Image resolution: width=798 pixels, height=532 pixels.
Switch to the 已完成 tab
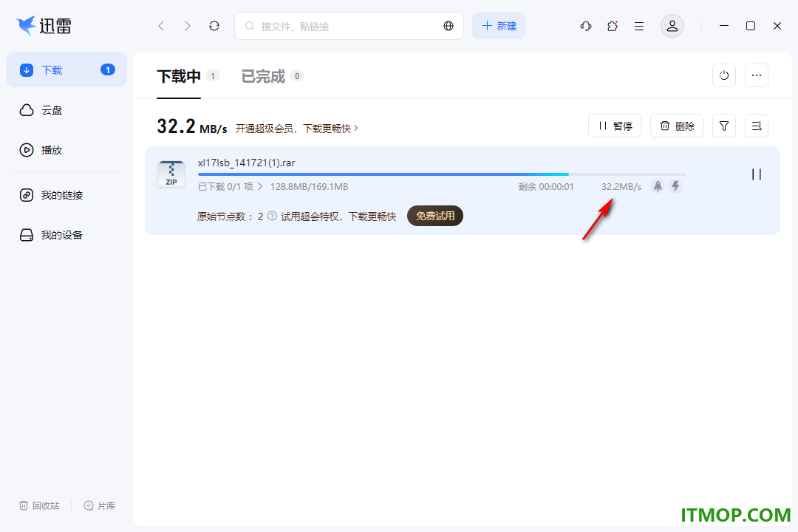[x=263, y=76]
